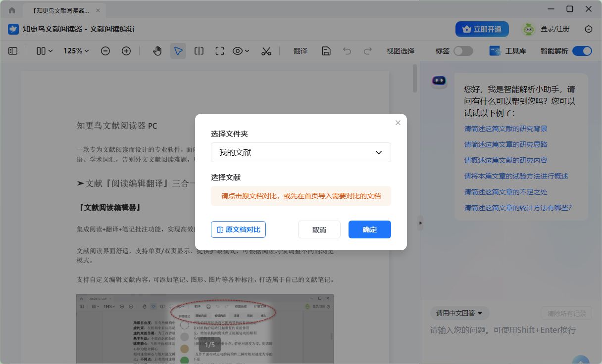Open the 工具库 toolbox

point(507,51)
